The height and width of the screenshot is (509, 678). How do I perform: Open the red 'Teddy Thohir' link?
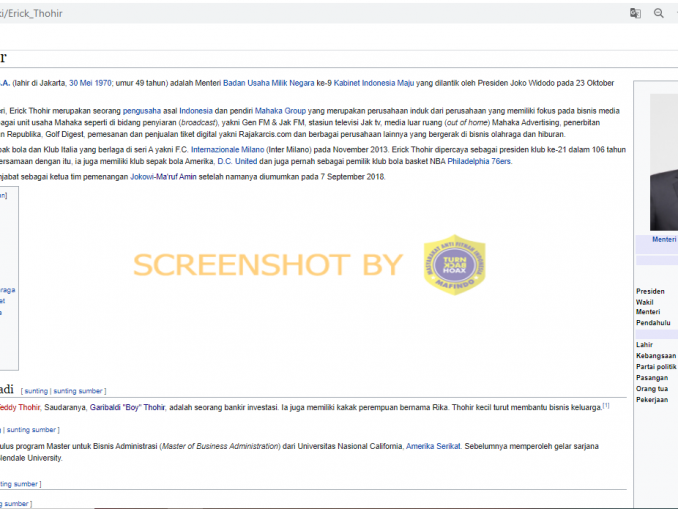click(x=20, y=407)
